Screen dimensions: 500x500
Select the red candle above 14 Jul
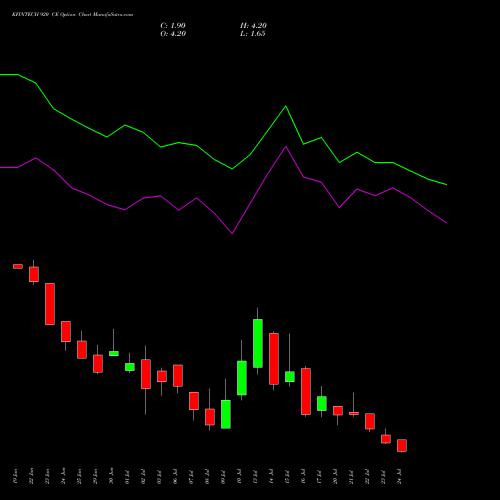tap(274, 359)
